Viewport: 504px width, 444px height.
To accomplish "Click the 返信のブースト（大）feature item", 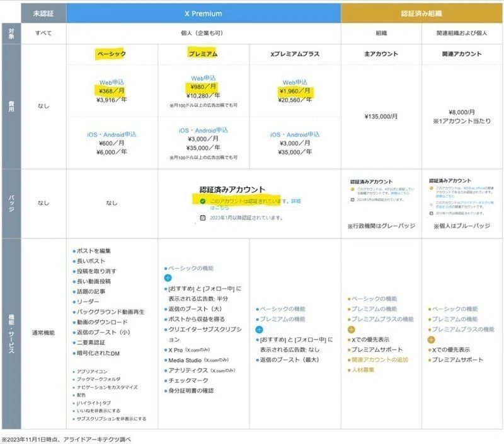I will 195,309.
